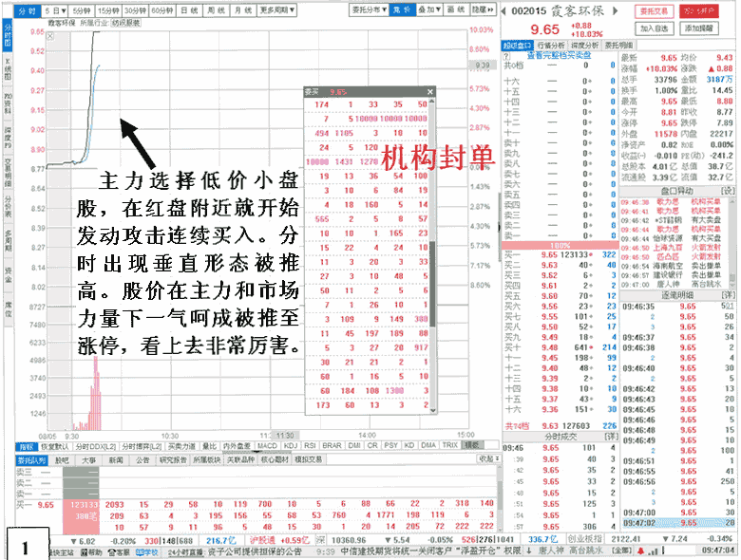Collapse bottom panel with 收起
The height and width of the screenshot is (560, 741).
489,459
